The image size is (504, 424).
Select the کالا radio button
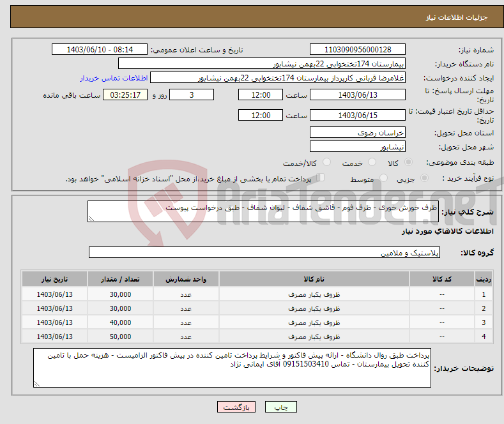(x=408, y=162)
